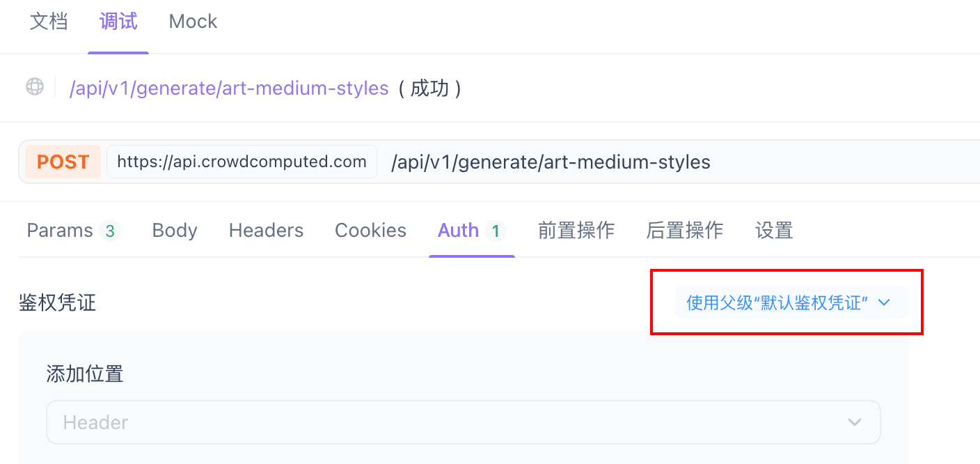
Task: Click the base URL https://api.crowdcomputed.com
Action: (x=242, y=161)
